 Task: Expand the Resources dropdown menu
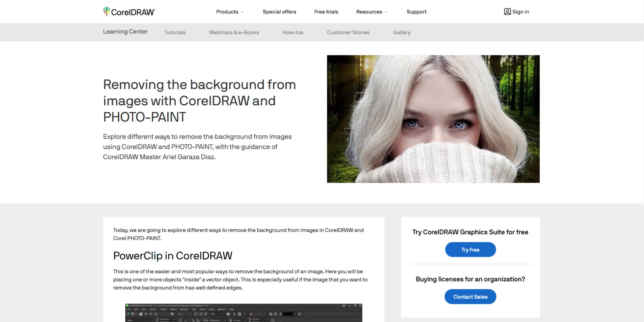click(x=372, y=12)
